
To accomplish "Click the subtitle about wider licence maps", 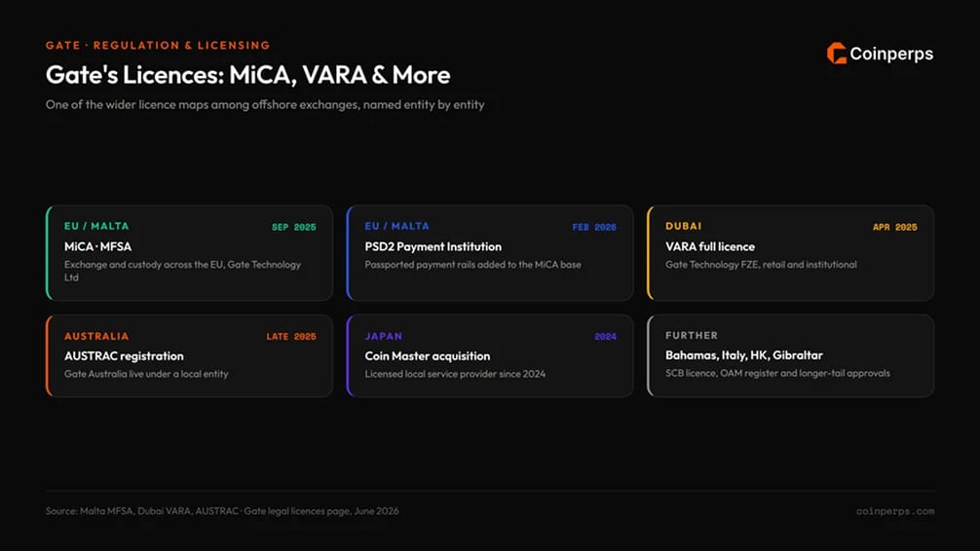I will click(265, 104).
